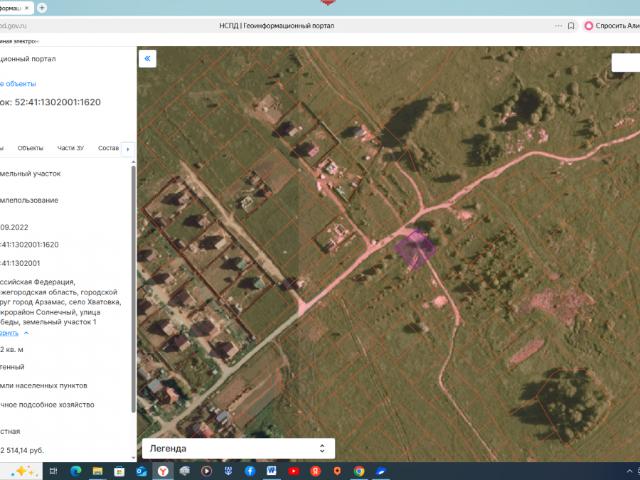Open File Explorer from the taskbar

97,471
